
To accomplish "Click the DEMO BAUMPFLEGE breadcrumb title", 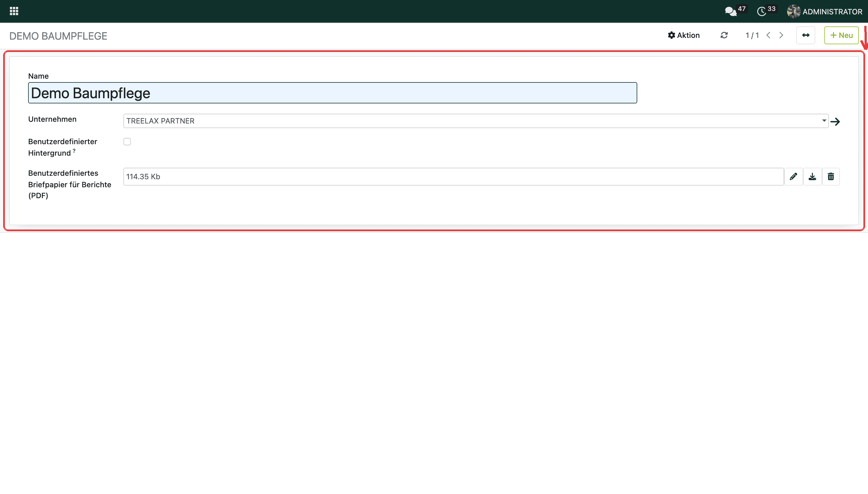I will point(58,36).
